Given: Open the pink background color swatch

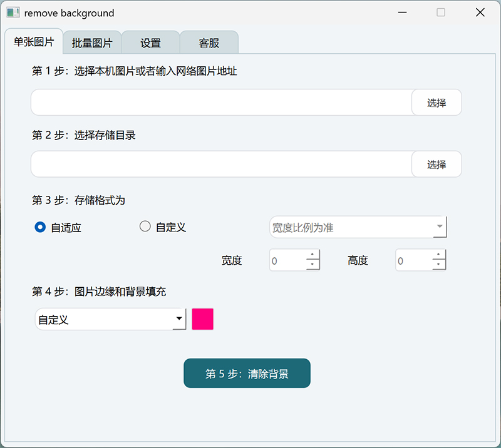Looking at the screenshot, I should click(x=202, y=319).
